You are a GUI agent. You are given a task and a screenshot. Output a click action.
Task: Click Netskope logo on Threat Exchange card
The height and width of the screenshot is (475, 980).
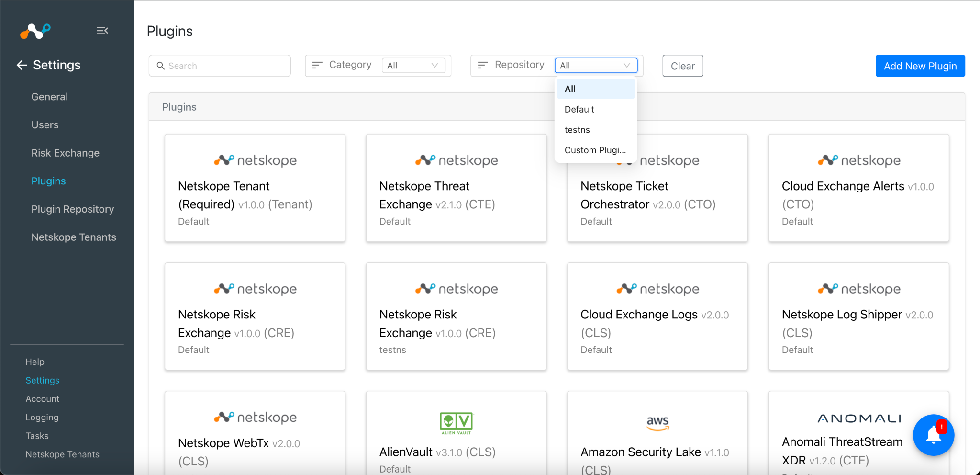[x=457, y=160]
